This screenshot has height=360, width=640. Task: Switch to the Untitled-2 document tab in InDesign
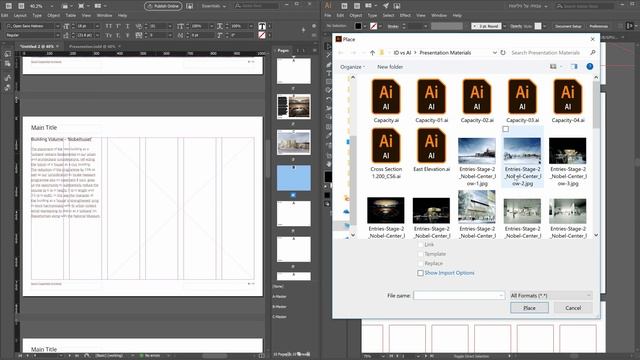click(x=40, y=47)
